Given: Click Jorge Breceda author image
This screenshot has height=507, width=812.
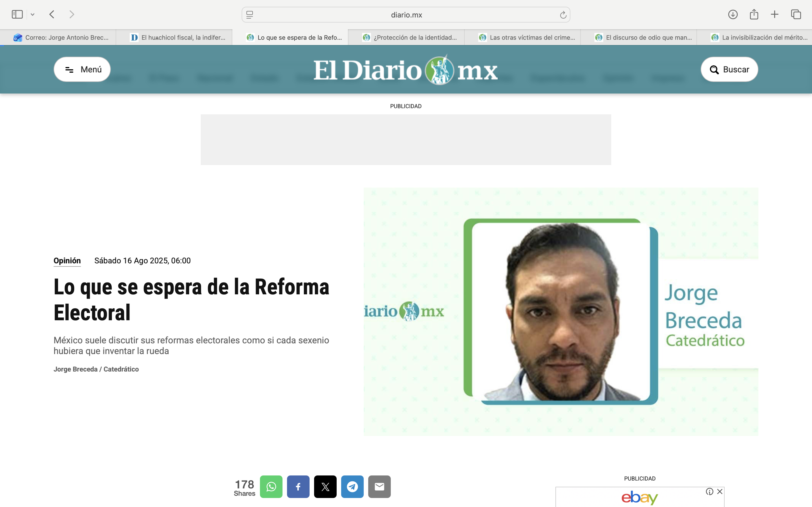Looking at the screenshot, I should [x=560, y=312].
